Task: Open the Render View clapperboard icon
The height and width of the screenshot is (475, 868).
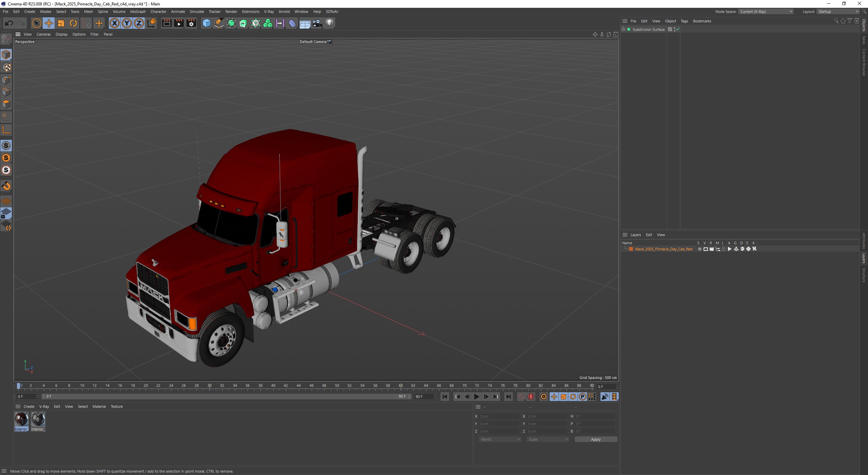Action: click(x=166, y=23)
